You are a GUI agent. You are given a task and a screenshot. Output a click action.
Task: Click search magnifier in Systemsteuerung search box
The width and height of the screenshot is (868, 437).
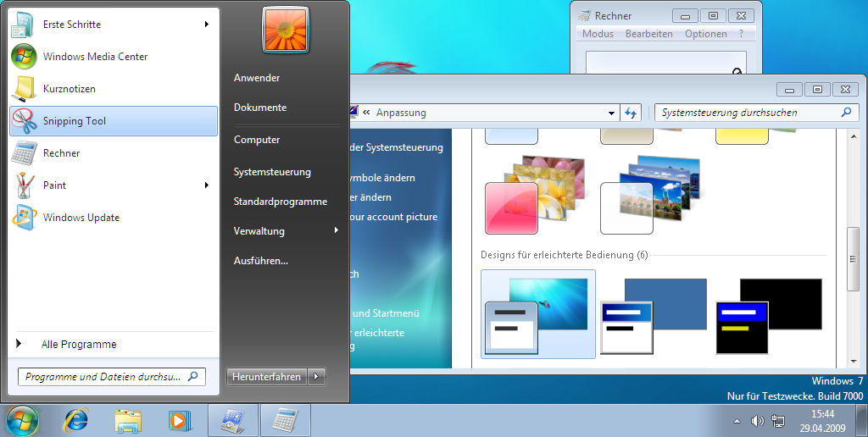click(846, 113)
